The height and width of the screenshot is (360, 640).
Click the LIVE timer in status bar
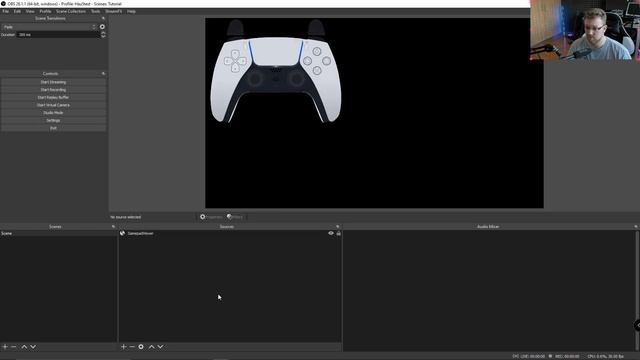[x=533, y=356]
